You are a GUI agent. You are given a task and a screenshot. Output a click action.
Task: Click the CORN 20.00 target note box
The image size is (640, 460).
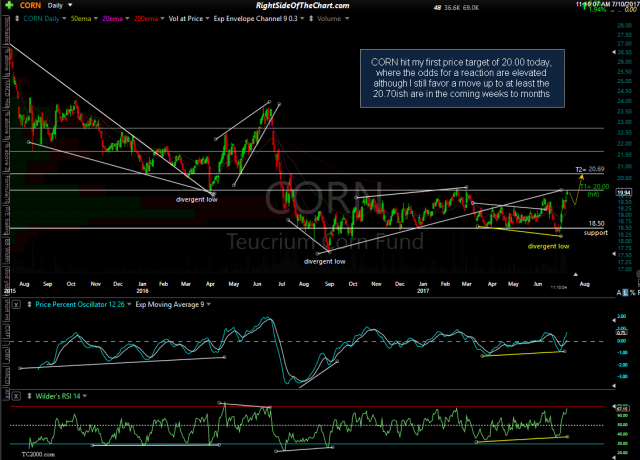click(462, 78)
